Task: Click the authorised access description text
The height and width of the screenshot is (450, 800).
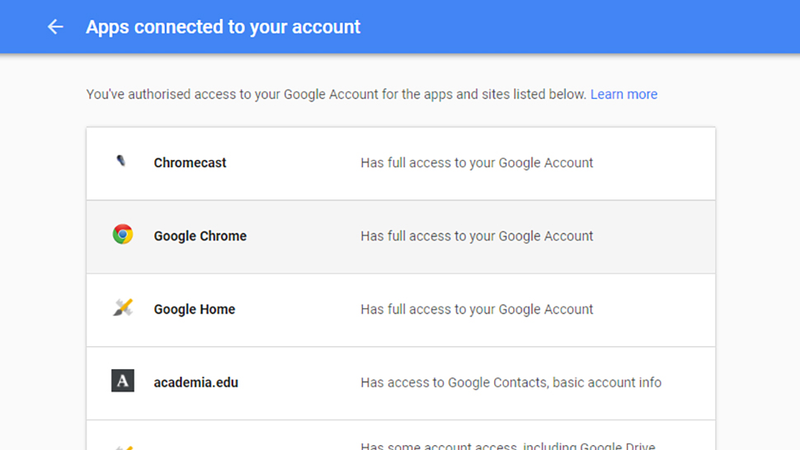Action: point(336,94)
